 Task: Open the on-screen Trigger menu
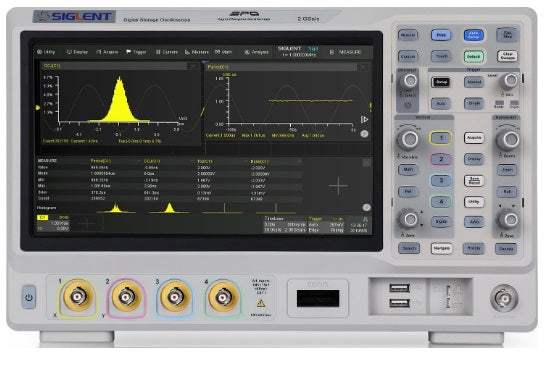point(136,52)
